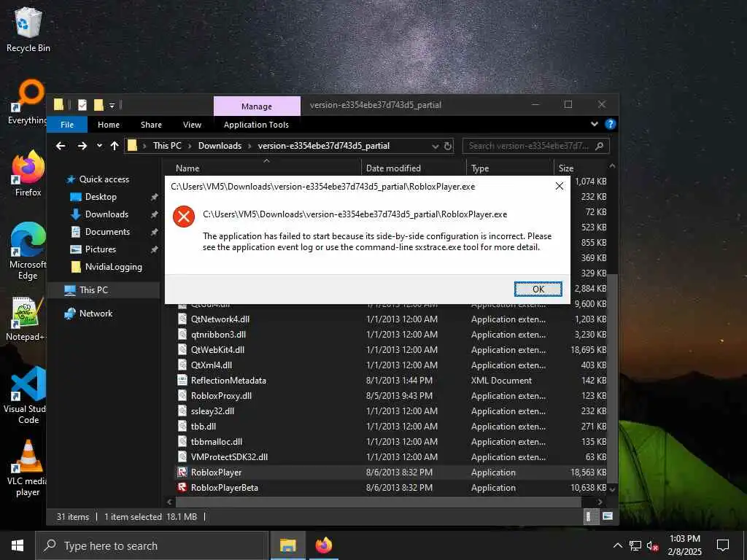Screen dimensions: 747x560
Task: Launch Firefox from the desktop shortcut
Action: [28, 174]
